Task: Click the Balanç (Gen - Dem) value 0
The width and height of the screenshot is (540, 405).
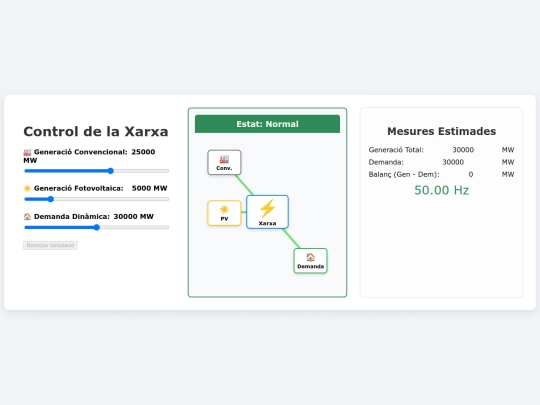Action: [471, 175]
